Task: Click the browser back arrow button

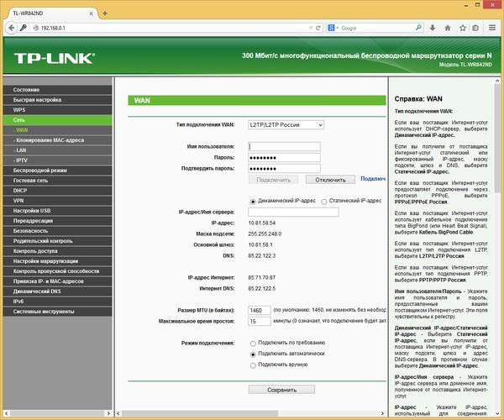Action: (x=12, y=28)
